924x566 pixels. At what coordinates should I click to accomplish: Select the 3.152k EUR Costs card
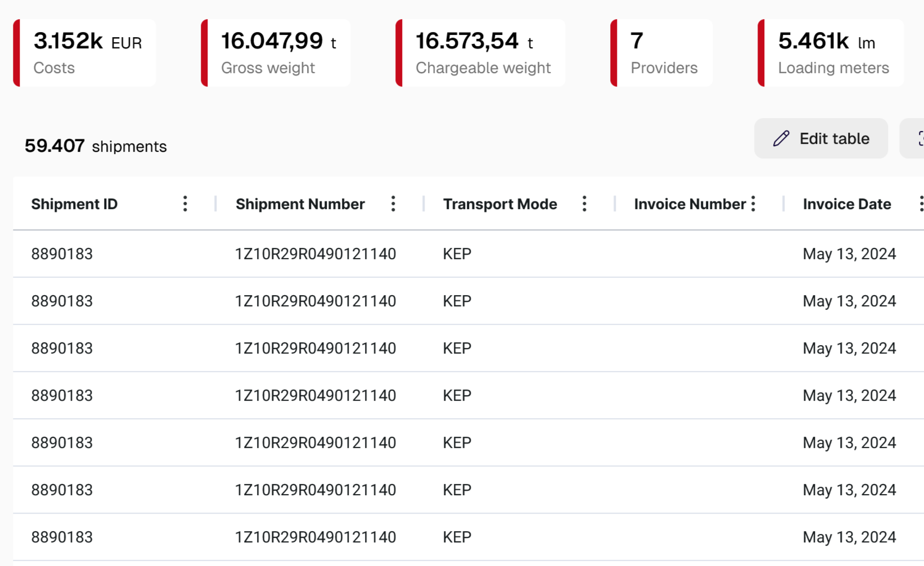pyautogui.click(x=85, y=53)
